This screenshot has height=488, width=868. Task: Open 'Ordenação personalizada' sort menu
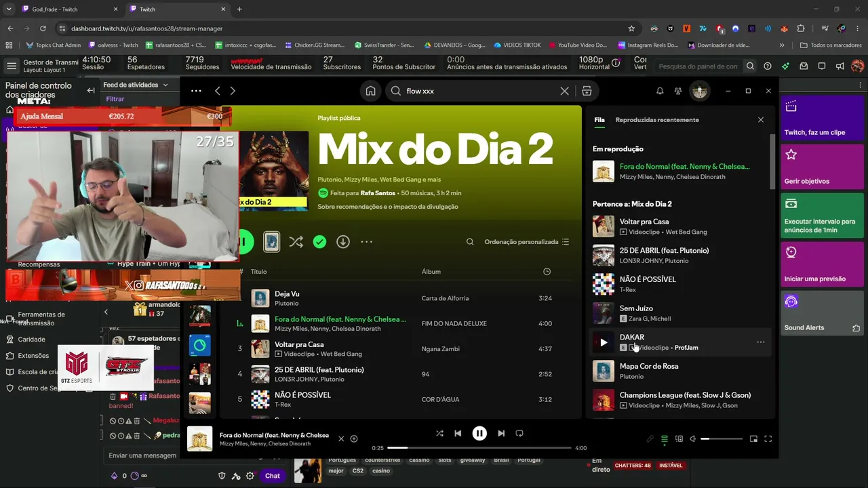tap(527, 242)
